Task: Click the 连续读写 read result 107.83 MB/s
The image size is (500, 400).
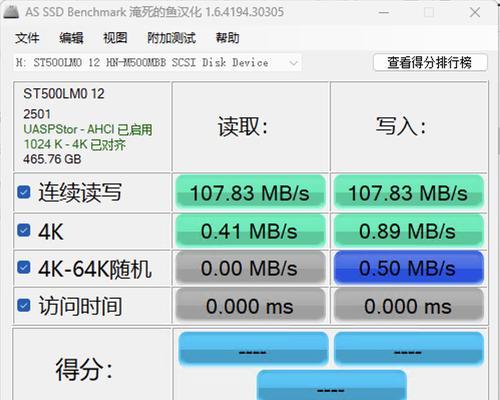Action: click(x=250, y=192)
